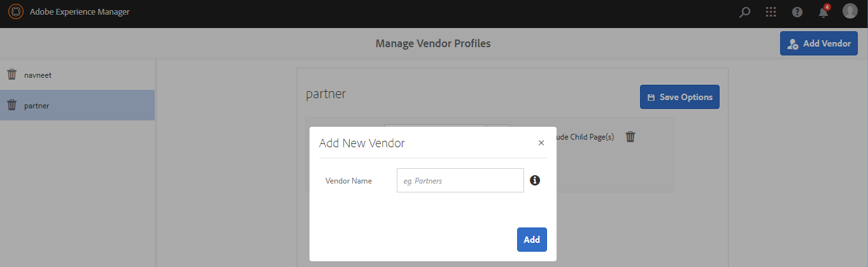This screenshot has height=267, width=868.
Task: Open the notifications bell icon
Action: pyautogui.click(x=823, y=11)
